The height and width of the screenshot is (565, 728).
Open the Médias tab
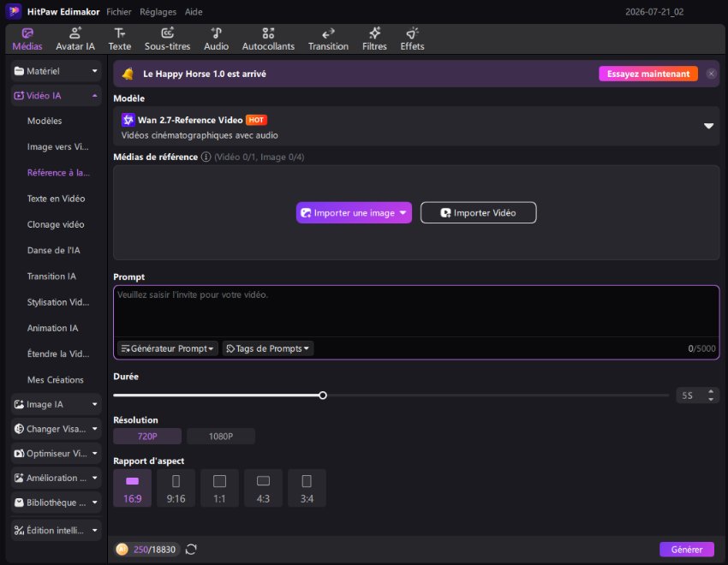(27, 39)
